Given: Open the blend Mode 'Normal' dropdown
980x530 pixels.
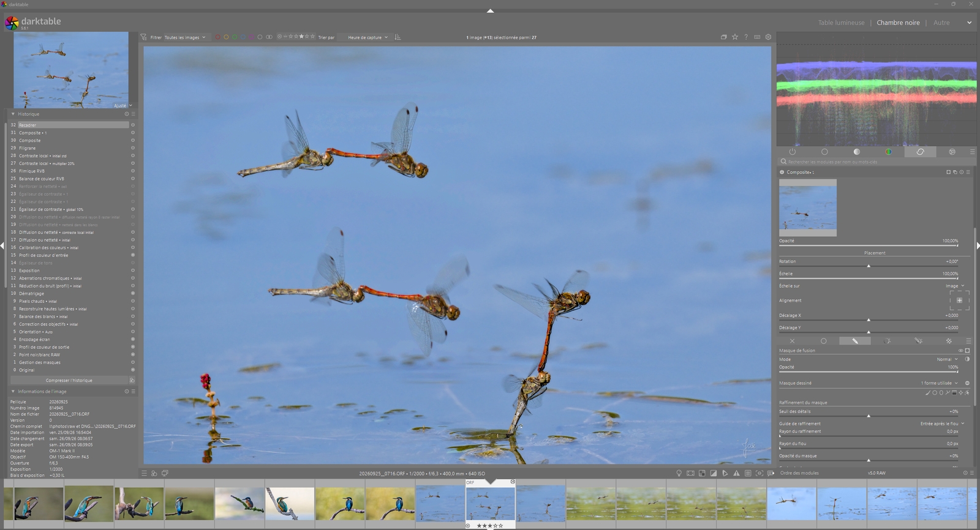Looking at the screenshot, I should click(947, 359).
